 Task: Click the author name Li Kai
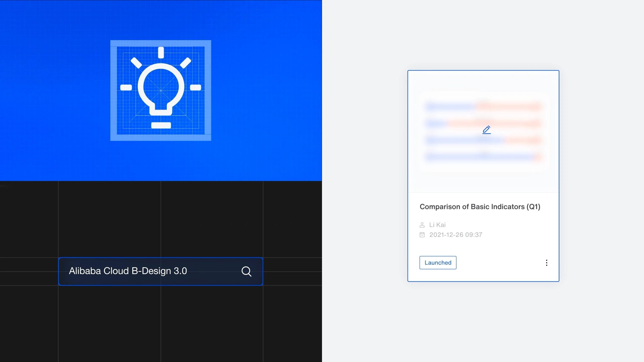(437, 225)
